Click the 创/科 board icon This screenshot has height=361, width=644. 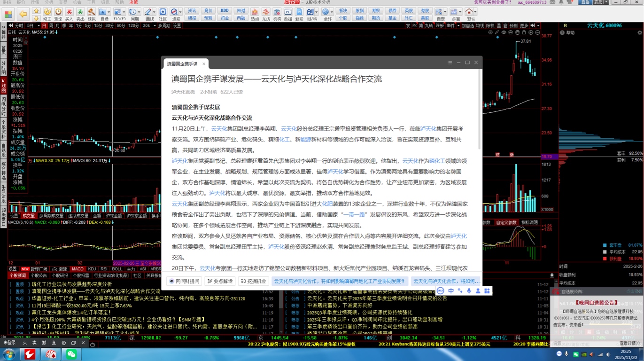[x=311, y=11]
